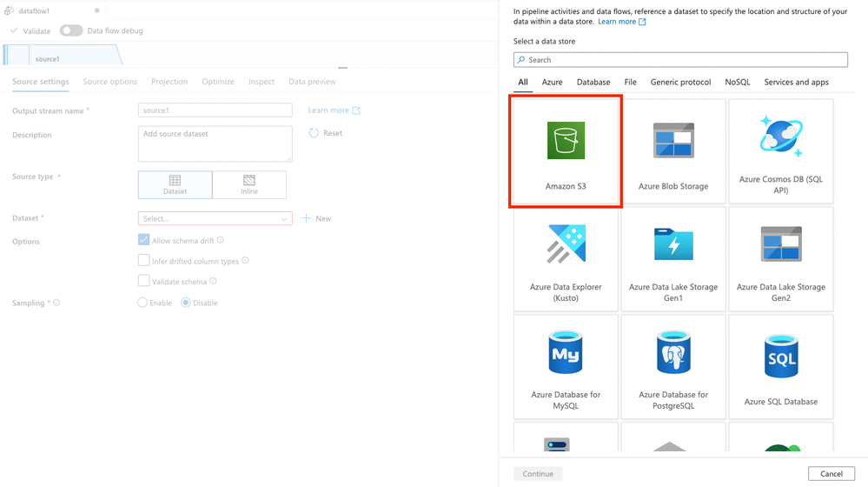868x487 pixels.
Task: Open the Source settings tab
Action: (x=41, y=82)
